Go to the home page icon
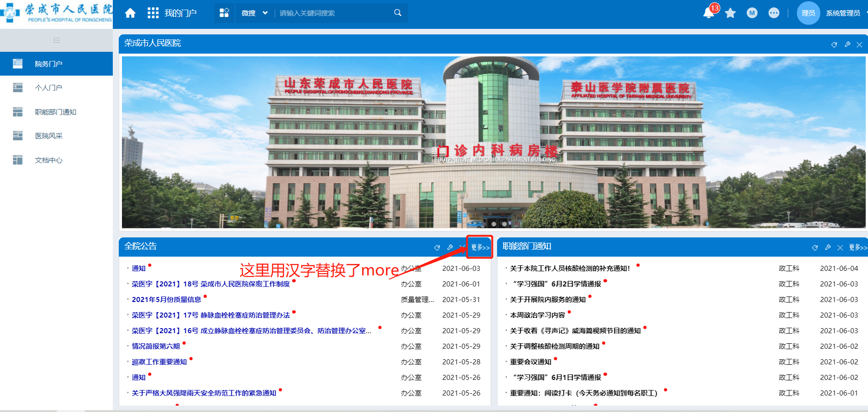Image resolution: width=868 pixels, height=412 pixels. (x=130, y=13)
